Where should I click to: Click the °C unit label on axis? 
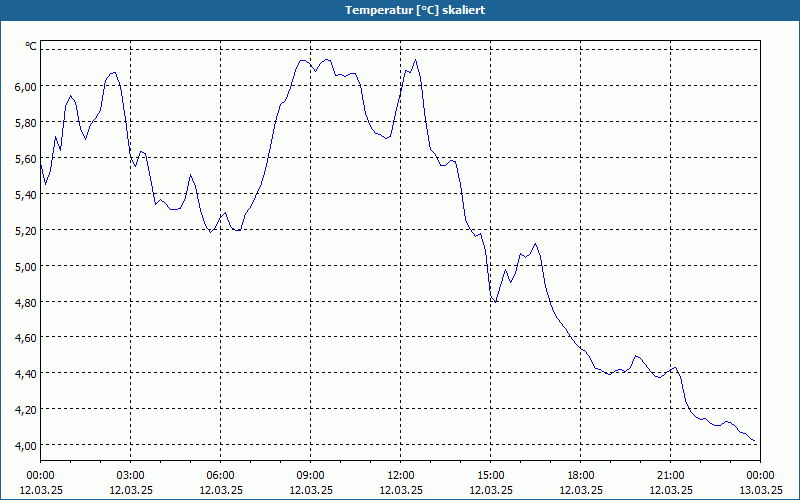click(31, 46)
